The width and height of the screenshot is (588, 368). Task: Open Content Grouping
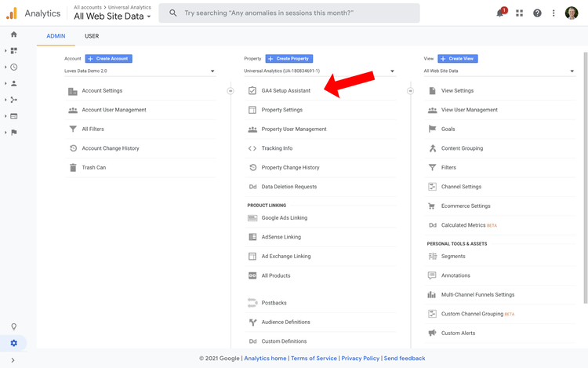462,148
